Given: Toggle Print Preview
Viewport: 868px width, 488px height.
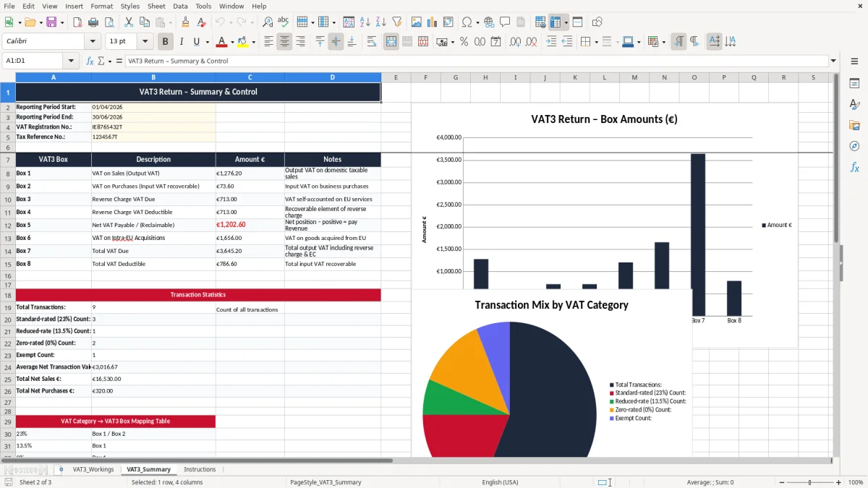Looking at the screenshot, I should pos(109,22).
